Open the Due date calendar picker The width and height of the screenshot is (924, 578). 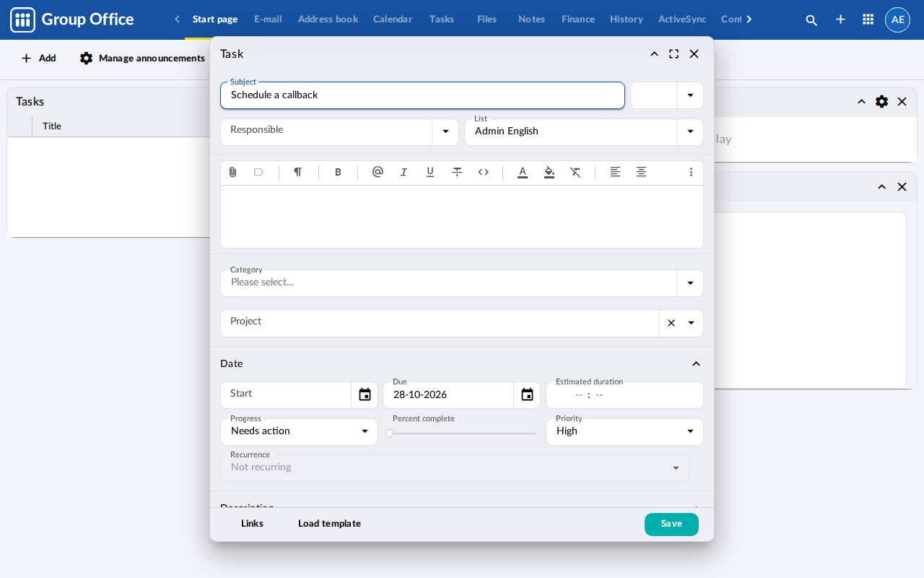click(x=527, y=394)
